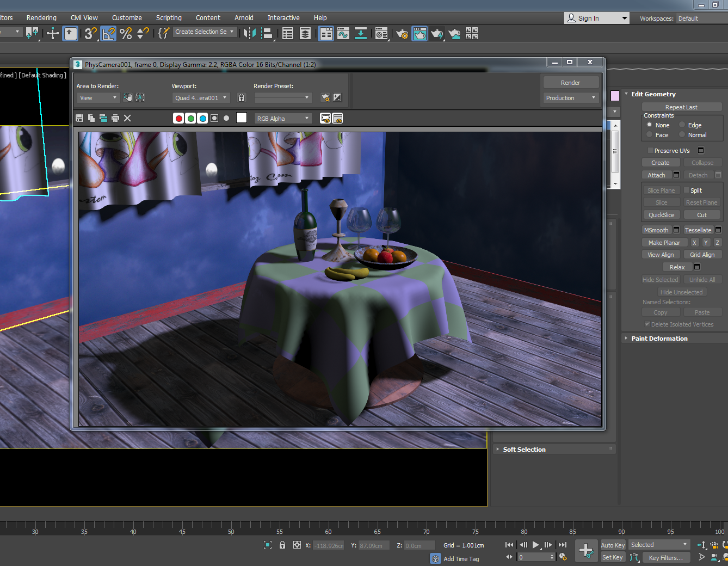Uncheck Delete Isolated Vertices

click(647, 324)
